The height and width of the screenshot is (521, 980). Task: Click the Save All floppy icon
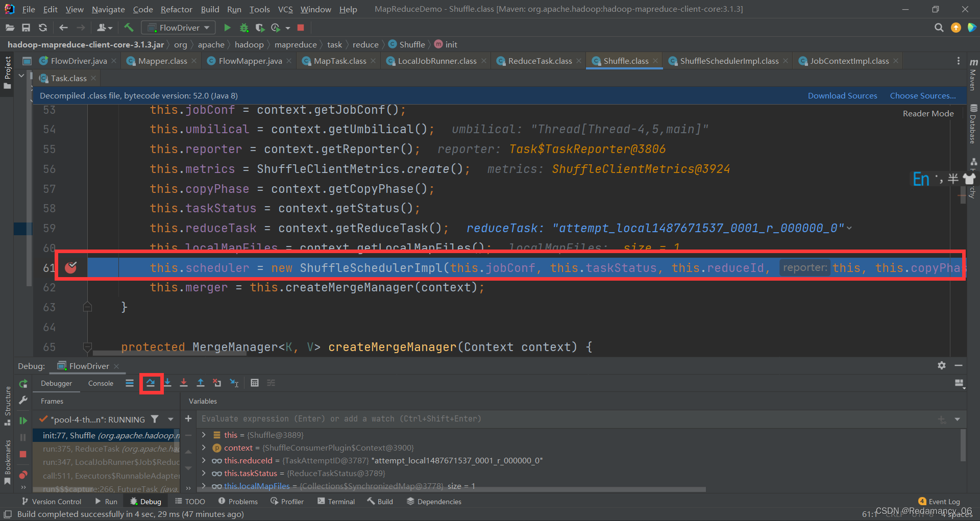point(26,28)
